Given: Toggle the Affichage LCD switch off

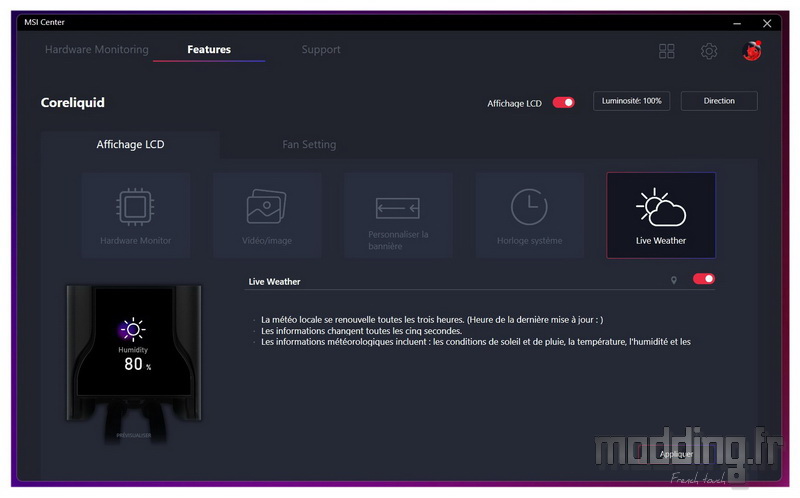Looking at the screenshot, I should pos(564,103).
